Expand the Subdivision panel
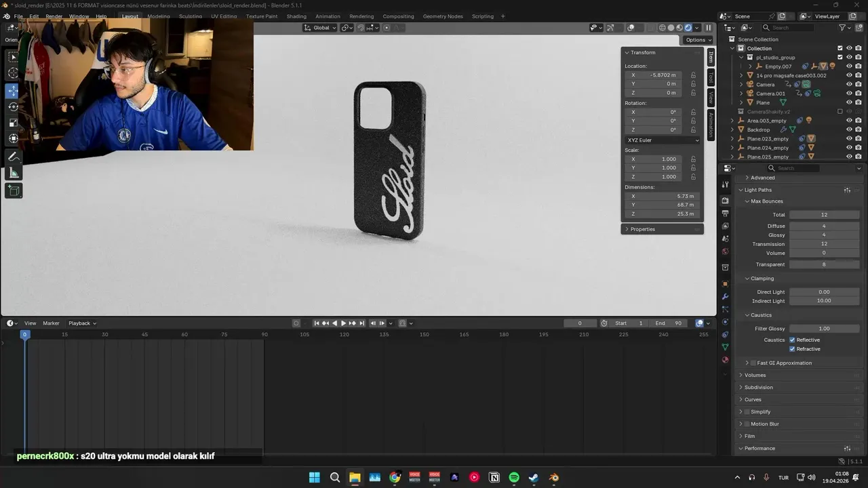The image size is (868, 488). [758, 387]
